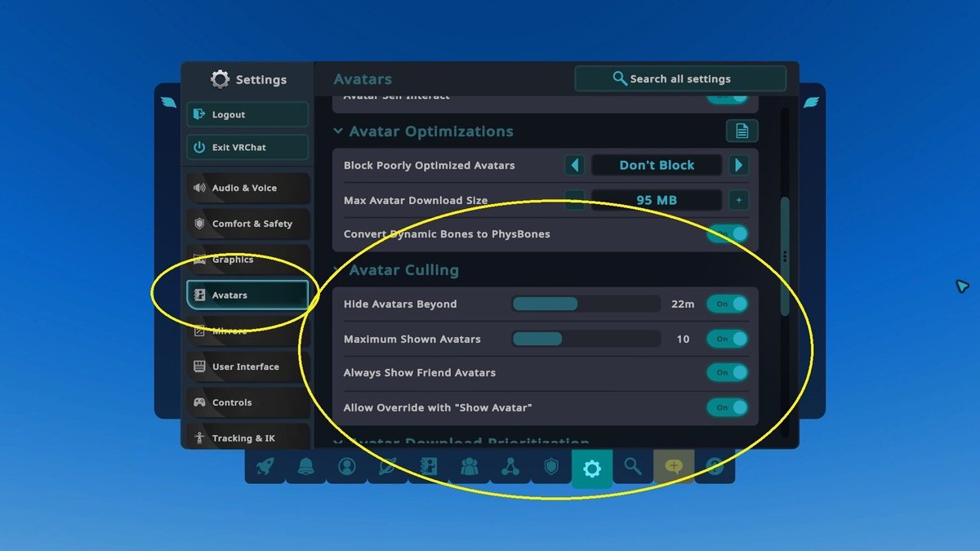
Task: Click the left wing icon beside menu
Action: tap(169, 102)
